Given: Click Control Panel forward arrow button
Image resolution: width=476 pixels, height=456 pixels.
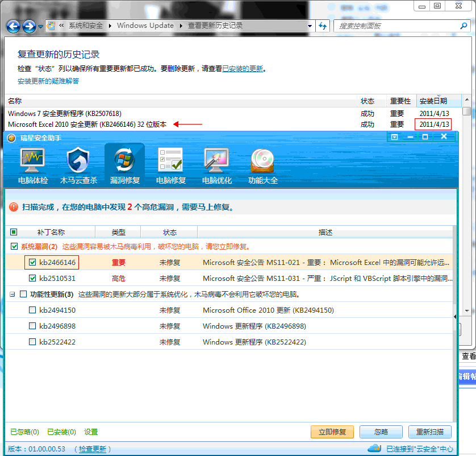Looking at the screenshot, I should click(x=30, y=26).
